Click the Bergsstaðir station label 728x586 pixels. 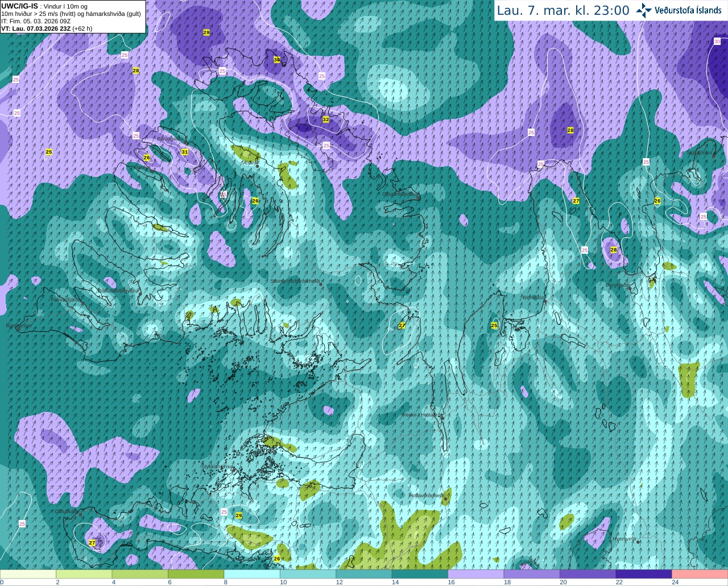point(617,285)
